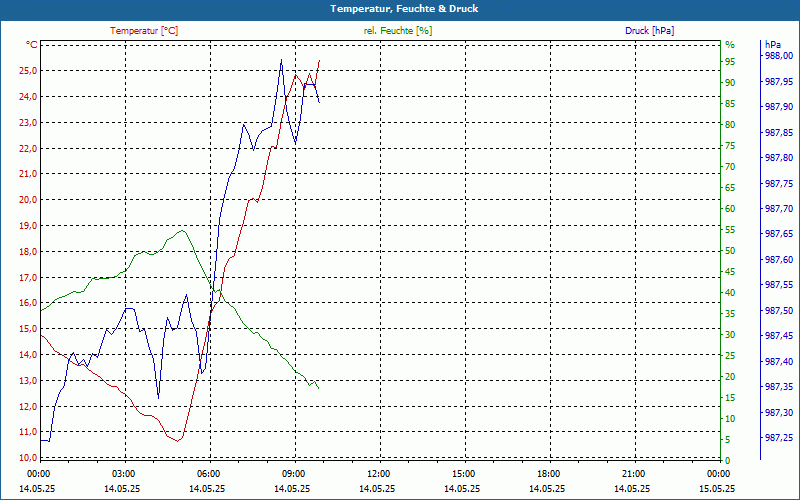This screenshot has width=800, height=500.
Task: Click time axis label '15:00'
Action: (x=463, y=474)
